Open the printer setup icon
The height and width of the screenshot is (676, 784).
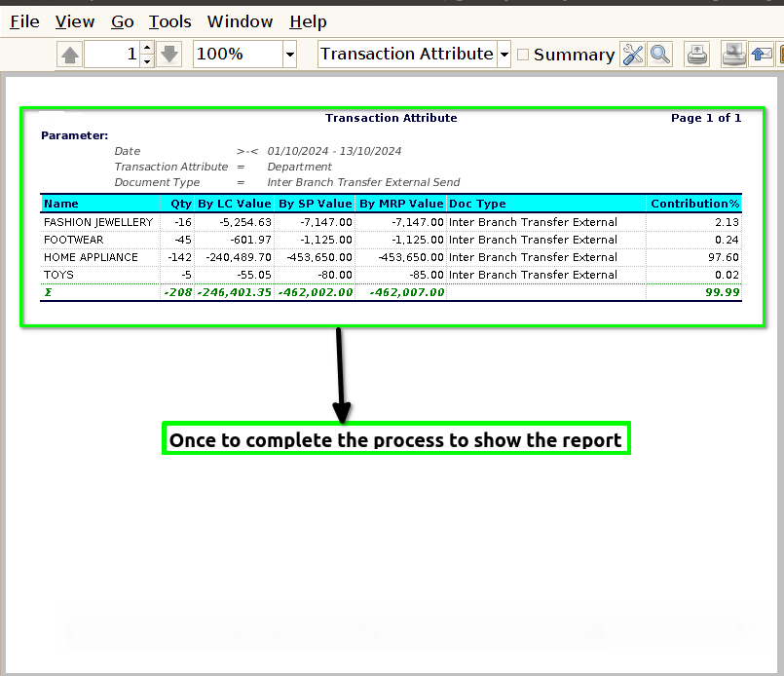tap(734, 55)
